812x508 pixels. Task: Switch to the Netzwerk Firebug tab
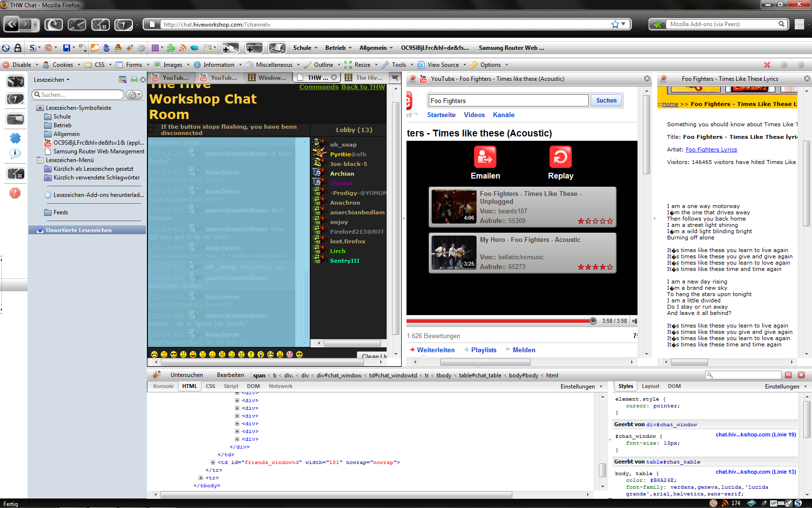click(280, 386)
